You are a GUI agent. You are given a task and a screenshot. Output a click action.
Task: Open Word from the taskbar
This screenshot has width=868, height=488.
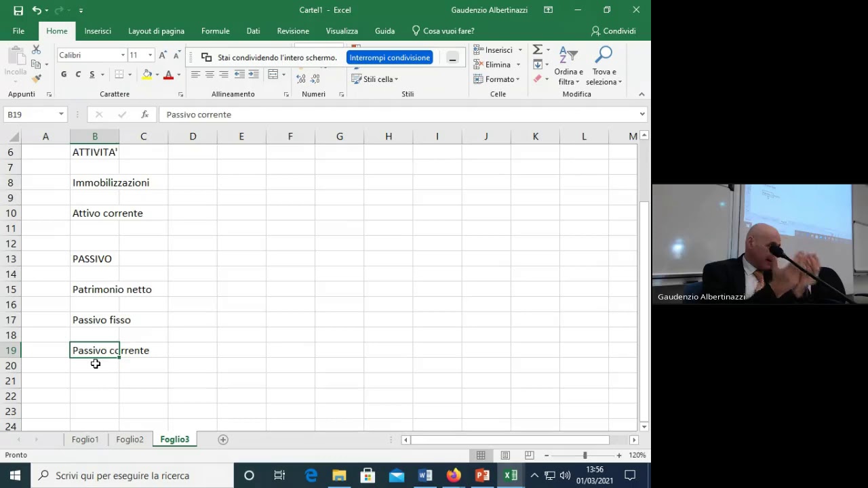425,475
